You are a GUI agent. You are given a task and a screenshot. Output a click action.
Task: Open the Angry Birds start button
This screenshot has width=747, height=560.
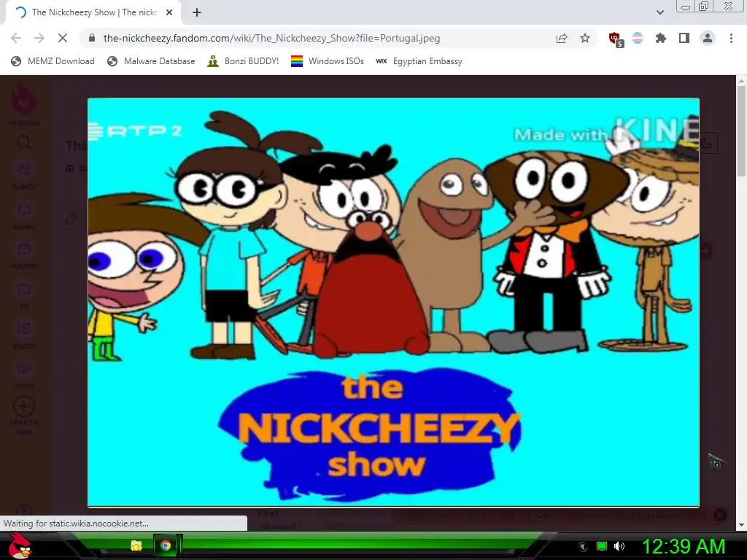pos(20,545)
